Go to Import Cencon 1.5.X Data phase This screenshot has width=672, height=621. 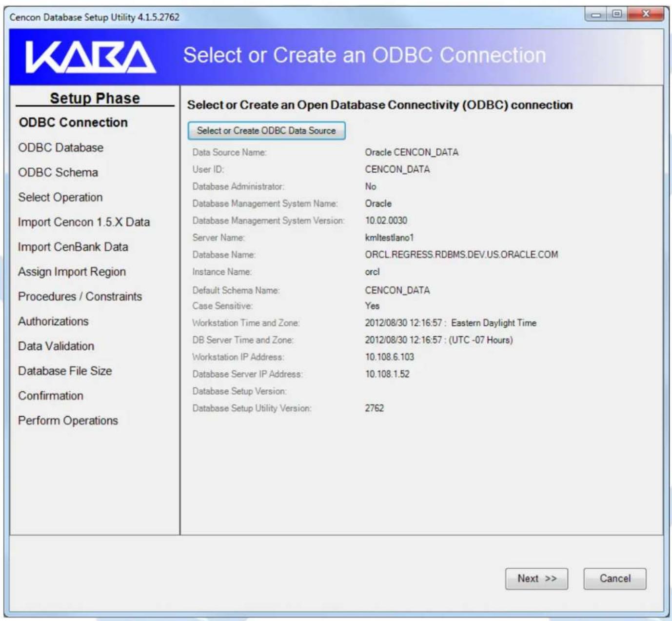point(84,222)
